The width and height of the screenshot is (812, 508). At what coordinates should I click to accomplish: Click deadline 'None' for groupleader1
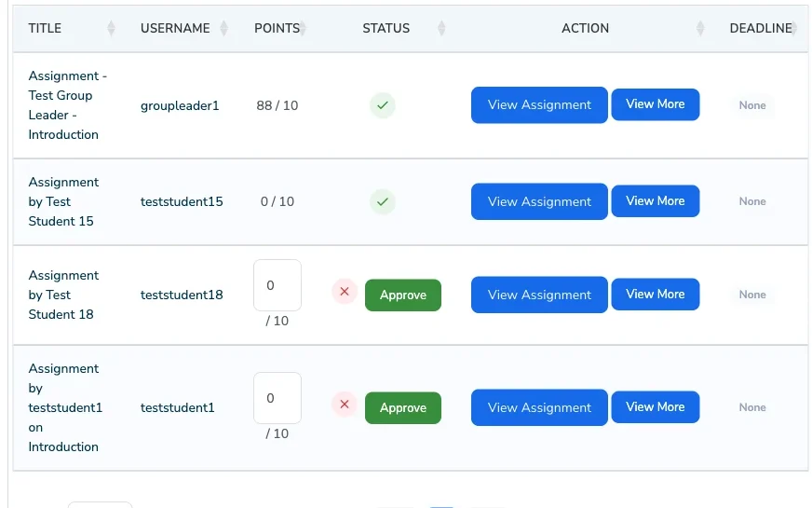[751, 105]
